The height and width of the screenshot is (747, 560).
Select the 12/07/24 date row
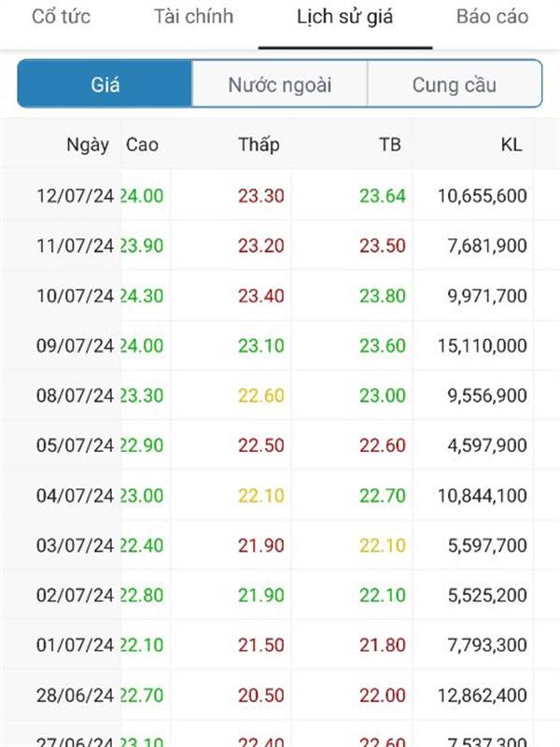[x=280, y=196]
